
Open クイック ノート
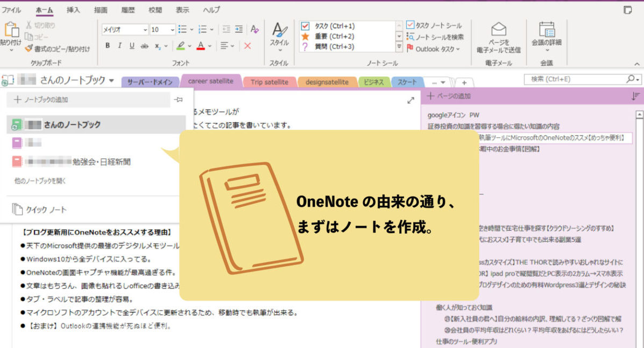pyautogui.click(x=39, y=210)
